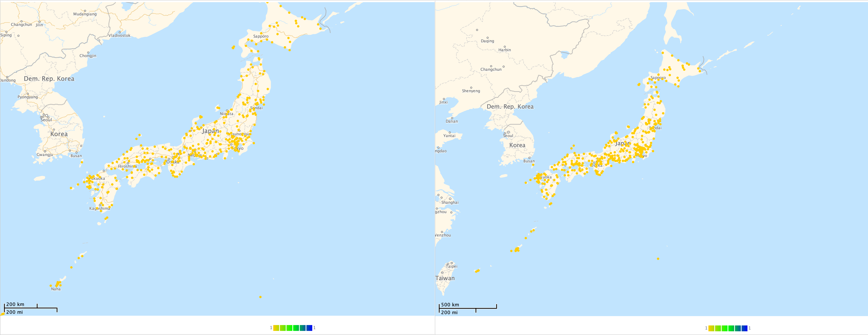Viewport: 868px width, 335px height.
Task: Click the Wenzhou city label
Action: point(443,235)
